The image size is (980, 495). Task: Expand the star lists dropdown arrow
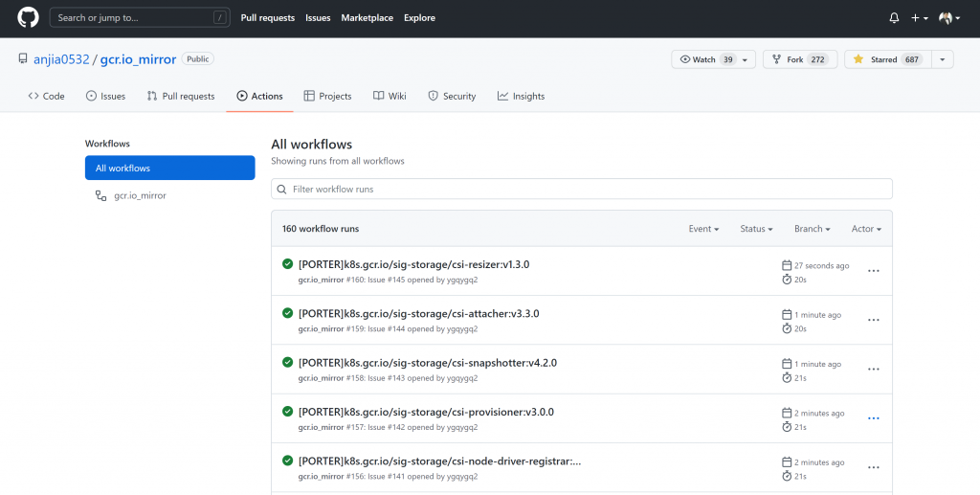click(x=943, y=59)
